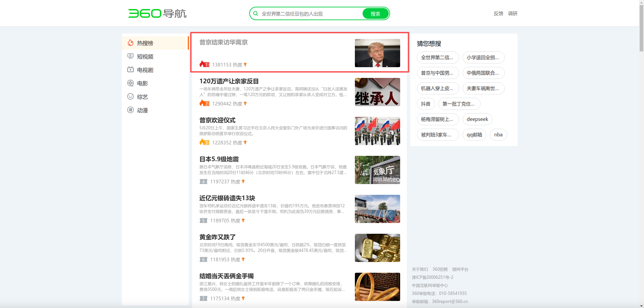Select the qq邮箱 suggestion tag
Screen dimensions: 644x308
coord(474,135)
